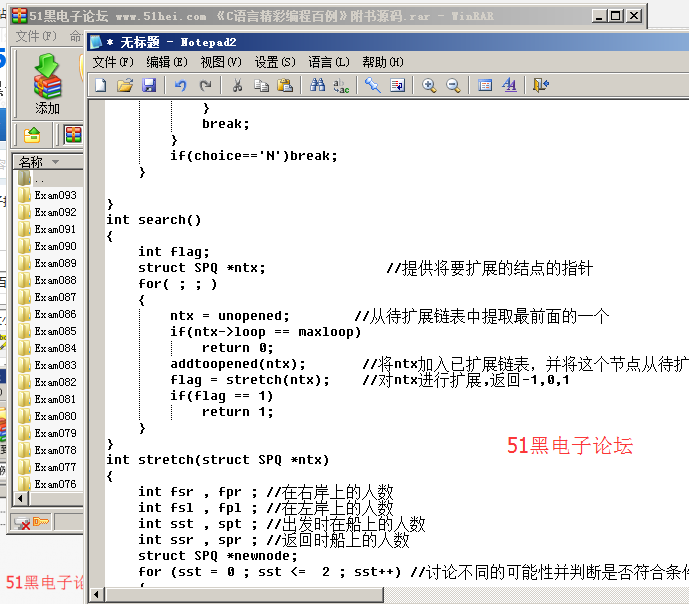Open the 文件(F) menu in Notepad2
689x604 pixels.
point(112,62)
